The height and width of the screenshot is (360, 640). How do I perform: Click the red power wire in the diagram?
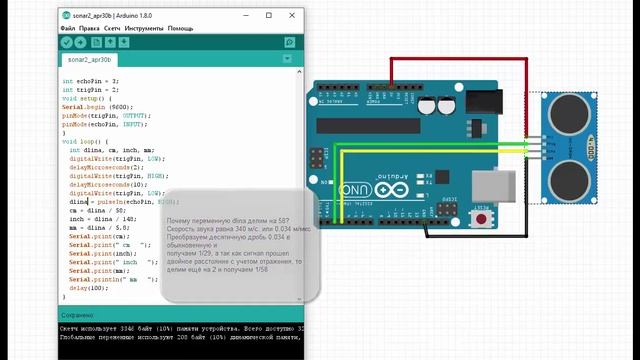point(459,59)
